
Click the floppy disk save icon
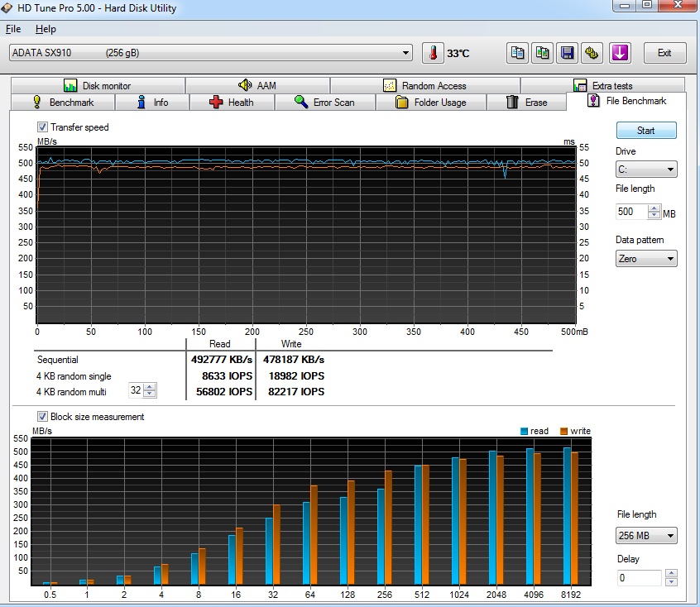[567, 53]
